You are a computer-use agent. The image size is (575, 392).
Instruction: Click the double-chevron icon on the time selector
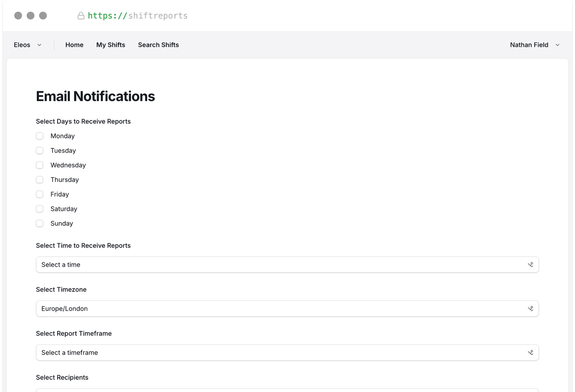pos(531,264)
